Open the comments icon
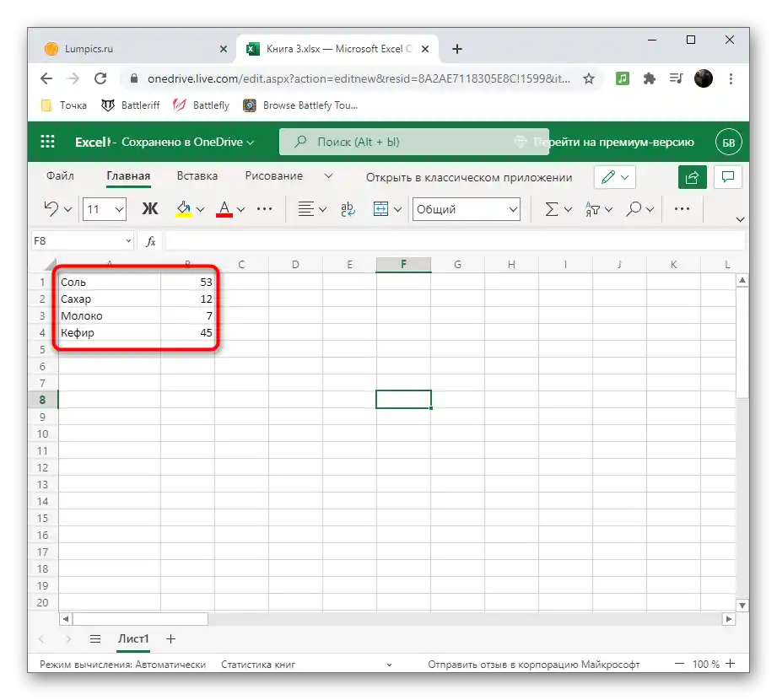The width and height of the screenshot is (777, 700). click(x=728, y=177)
